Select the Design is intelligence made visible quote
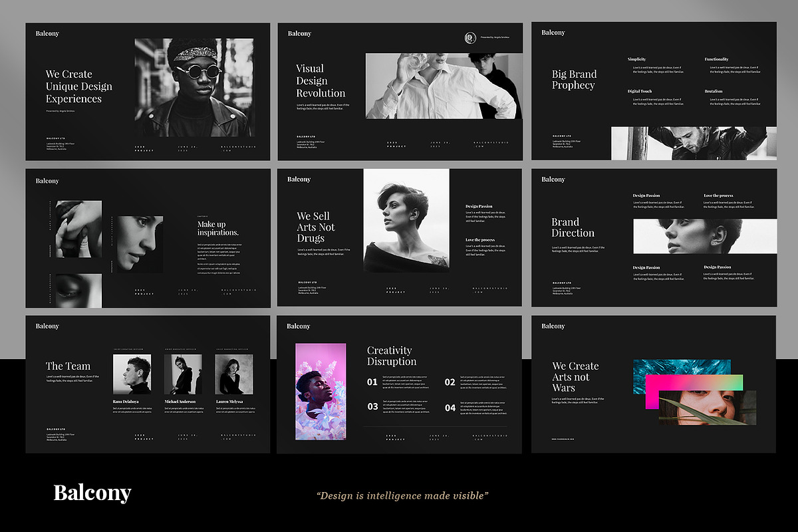Viewport: 798px width, 532px height. pyautogui.click(x=403, y=495)
